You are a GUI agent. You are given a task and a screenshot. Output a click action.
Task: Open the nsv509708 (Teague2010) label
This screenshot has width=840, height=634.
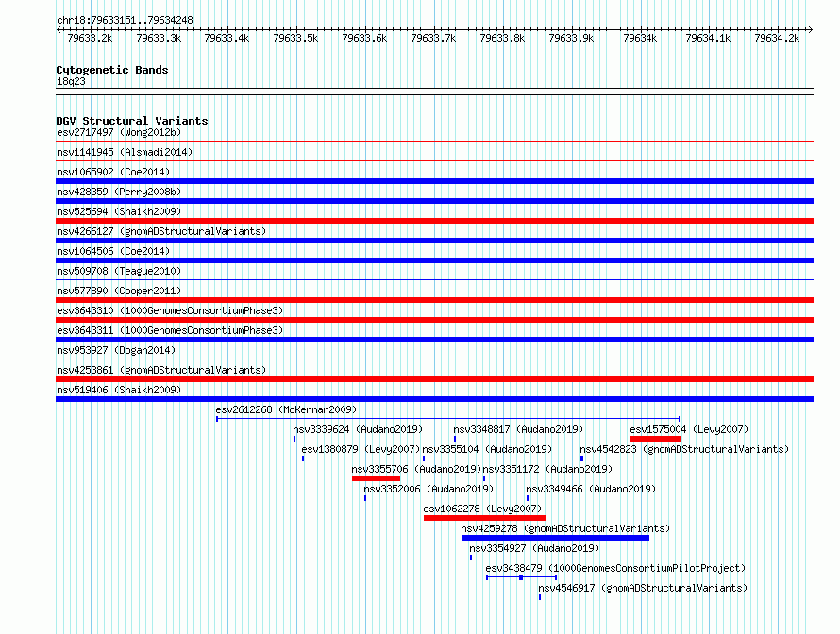pos(119,271)
